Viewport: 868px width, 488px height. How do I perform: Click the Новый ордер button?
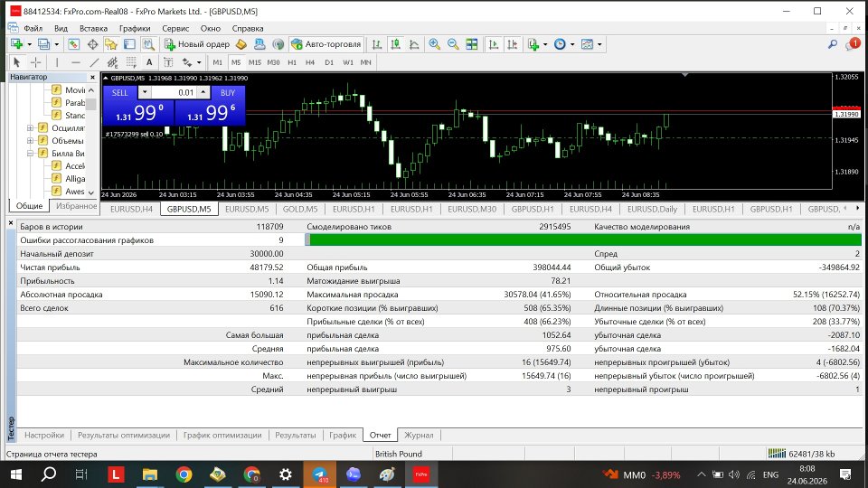(196, 44)
